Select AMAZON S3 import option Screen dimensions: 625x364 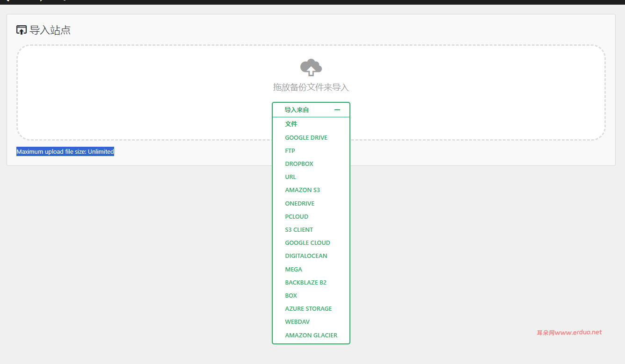click(x=302, y=190)
